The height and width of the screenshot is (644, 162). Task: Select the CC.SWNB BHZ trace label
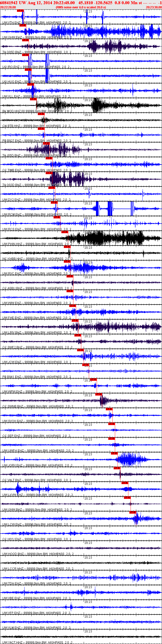pos(38,406)
